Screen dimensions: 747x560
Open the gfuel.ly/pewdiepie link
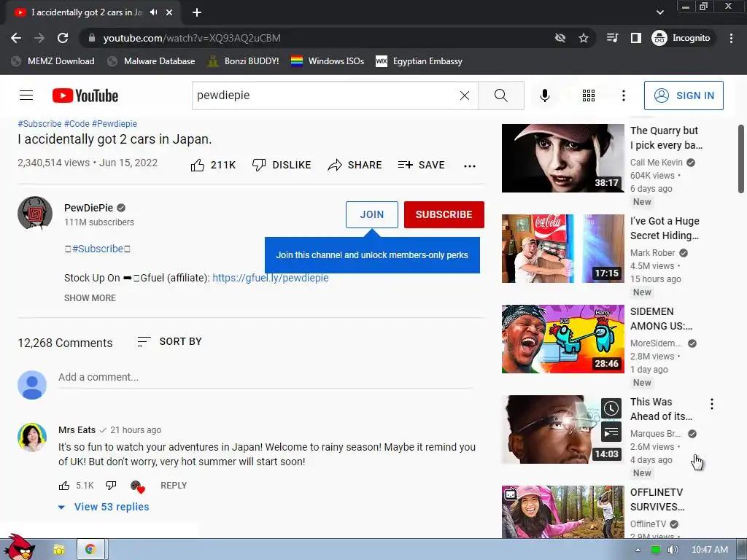(270, 278)
